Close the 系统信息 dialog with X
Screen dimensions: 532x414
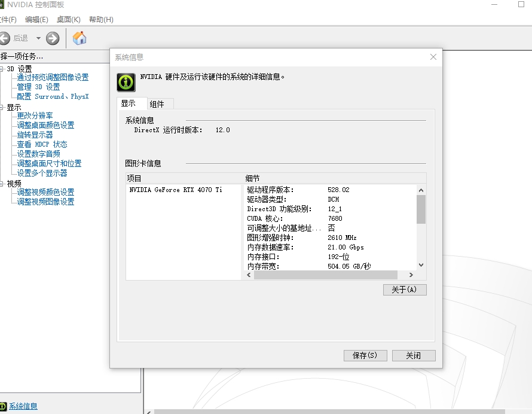[433, 57]
